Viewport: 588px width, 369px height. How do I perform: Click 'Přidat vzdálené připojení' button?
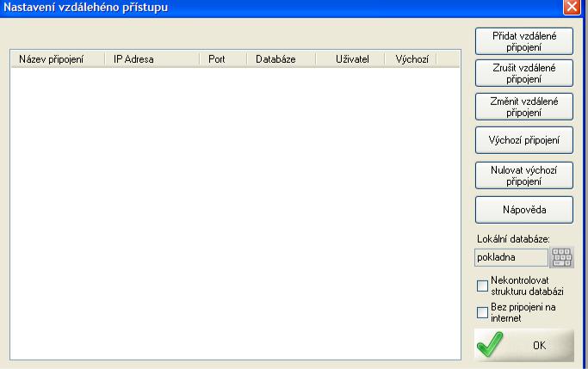click(x=523, y=40)
